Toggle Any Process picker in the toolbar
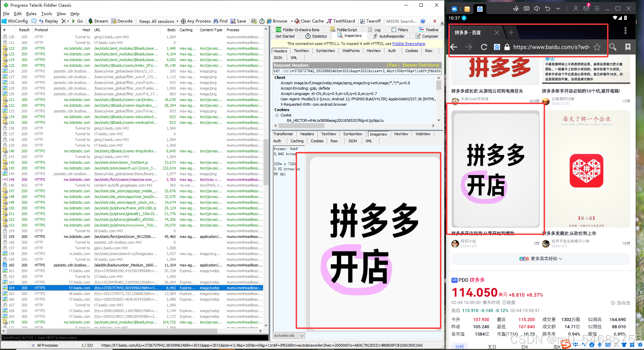 [196, 21]
